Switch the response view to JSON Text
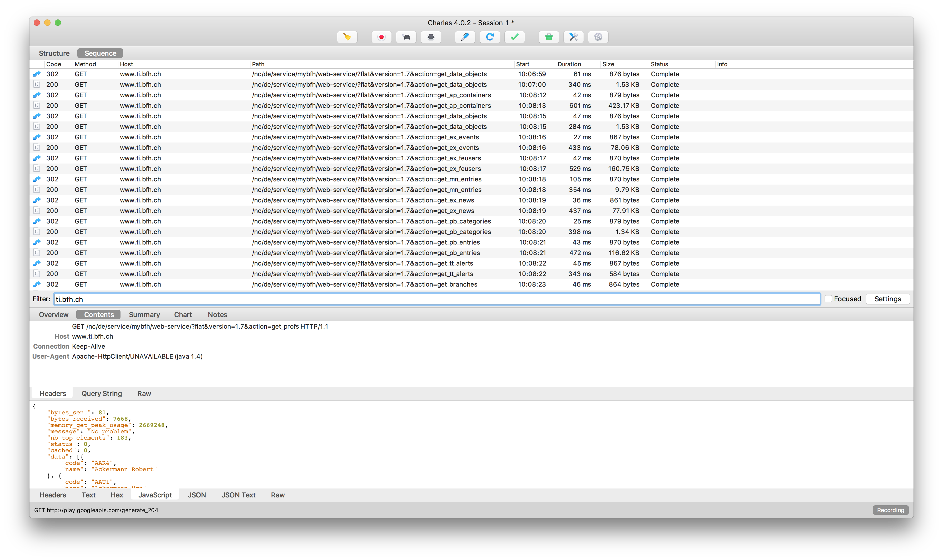 point(238,495)
